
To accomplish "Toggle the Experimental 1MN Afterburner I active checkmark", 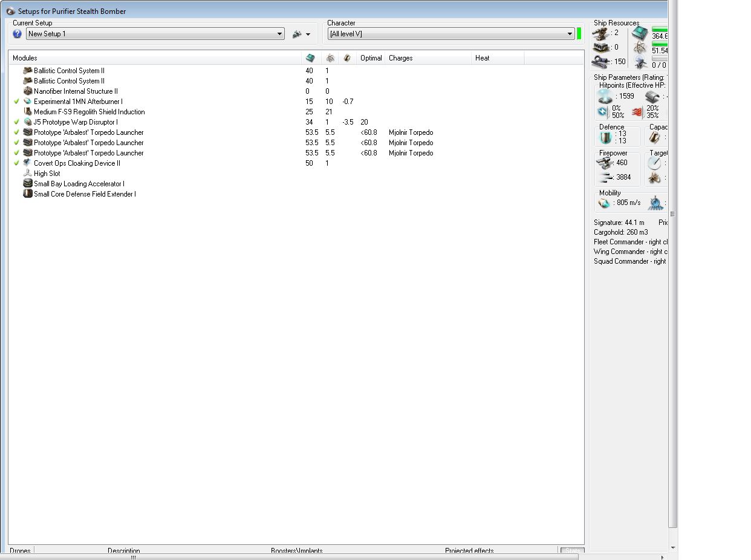I will (16, 102).
